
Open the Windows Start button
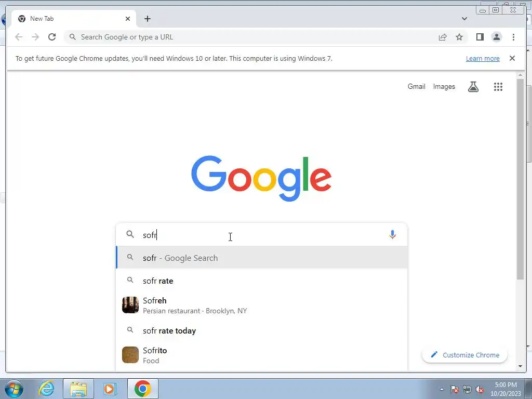click(14, 389)
